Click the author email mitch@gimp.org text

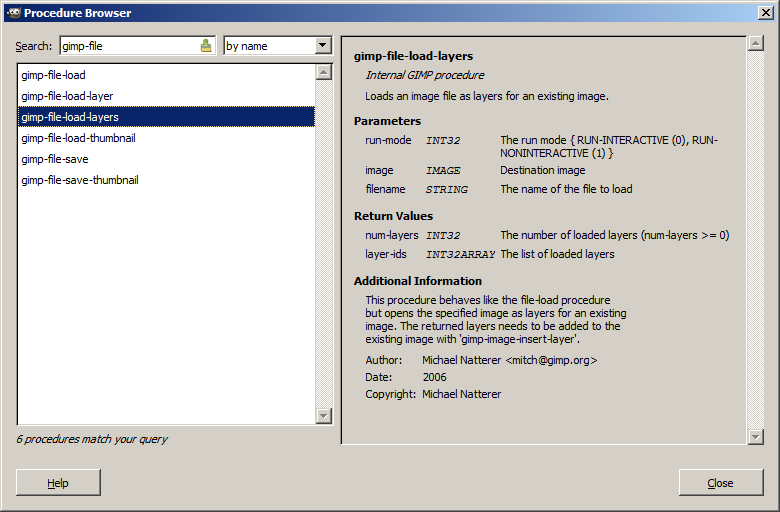coord(551,360)
